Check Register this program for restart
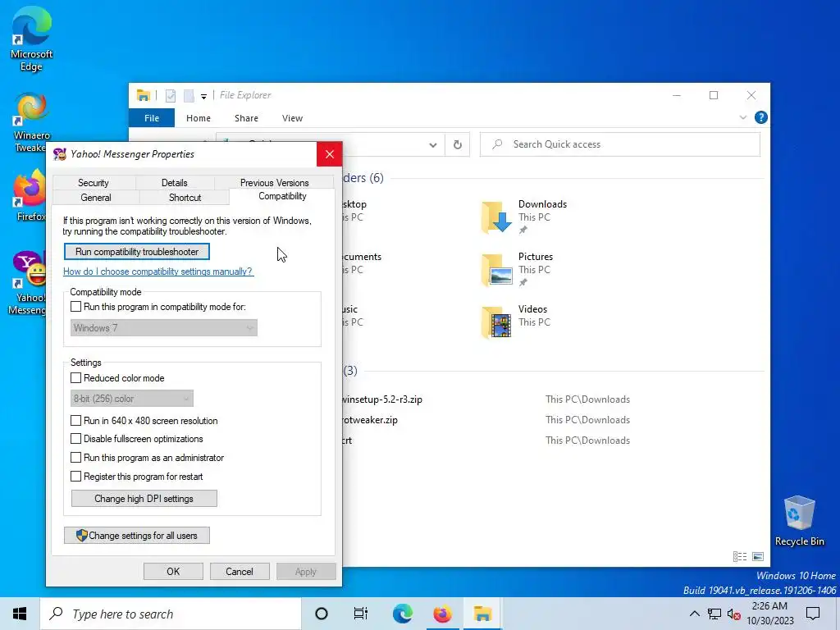Viewport: 840px width, 630px height. [x=76, y=477]
